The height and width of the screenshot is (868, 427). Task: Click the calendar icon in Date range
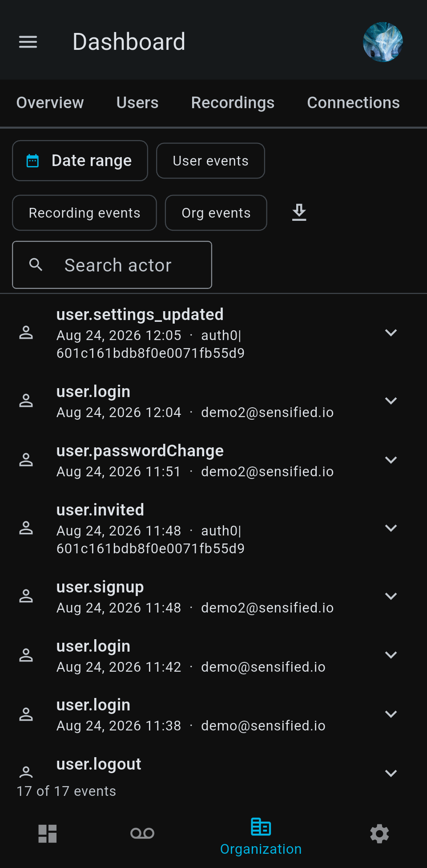click(33, 161)
